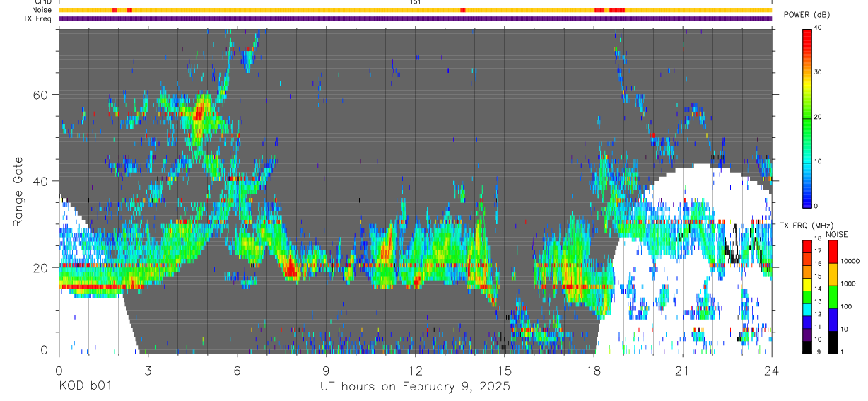Click the 30 tick on power scale
The height and width of the screenshot is (401, 868).
819,73
